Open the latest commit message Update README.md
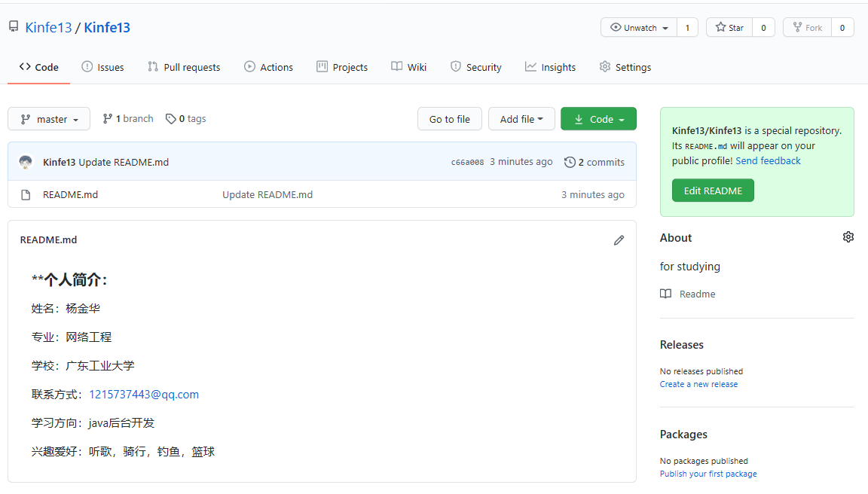The width and height of the screenshot is (868, 494). point(124,162)
